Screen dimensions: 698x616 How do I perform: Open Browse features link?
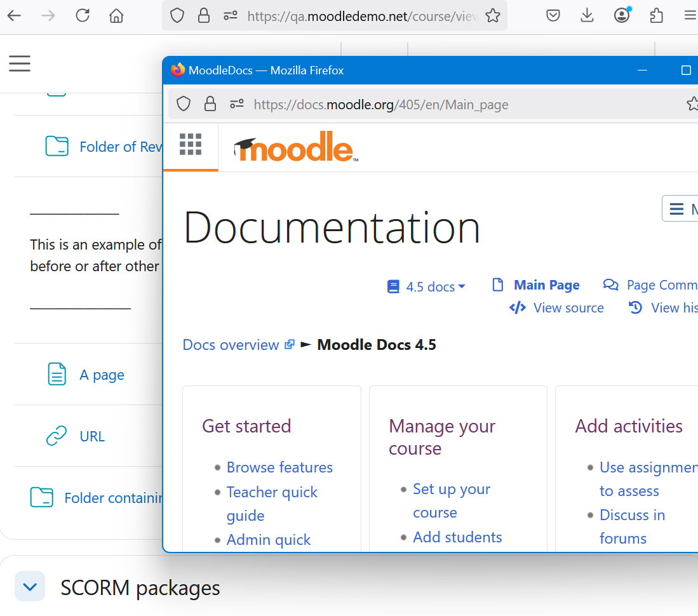279,467
